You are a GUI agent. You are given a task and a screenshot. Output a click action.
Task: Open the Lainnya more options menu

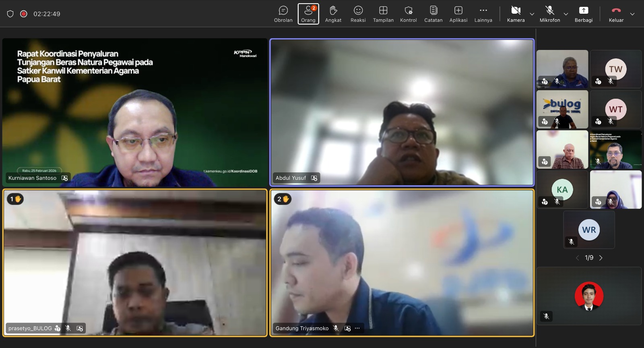483,14
